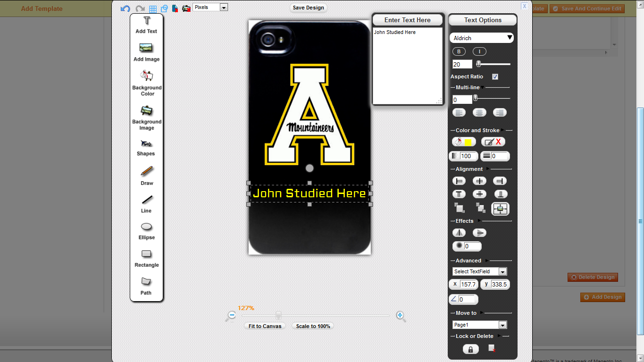This screenshot has width=644, height=362.
Task: Lock the selected object
Action: (470, 349)
